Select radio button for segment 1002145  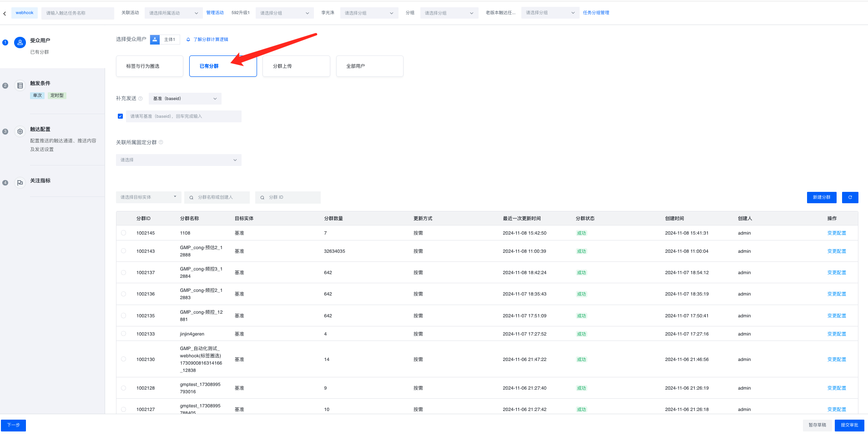tap(123, 233)
